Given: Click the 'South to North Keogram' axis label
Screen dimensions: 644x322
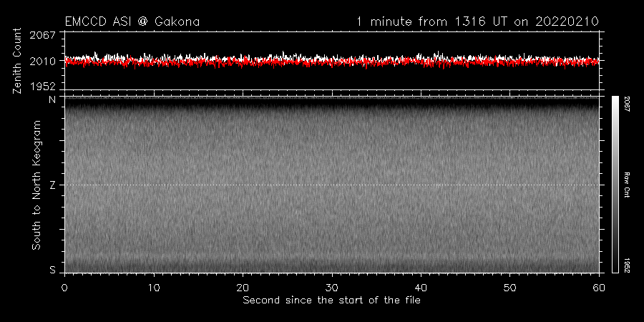Looking at the screenshot, I should (x=36, y=185).
